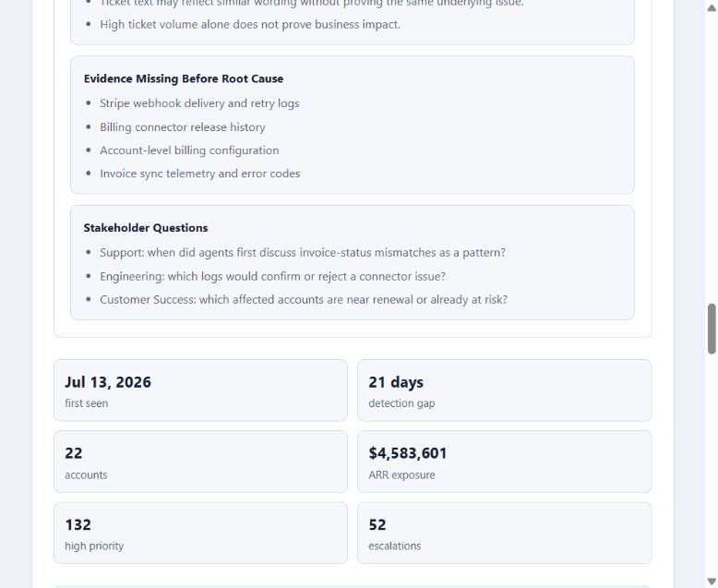This screenshot has width=718, height=588.
Task: Click the Stakeholder Questions heading
Action: (x=146, y=228)
